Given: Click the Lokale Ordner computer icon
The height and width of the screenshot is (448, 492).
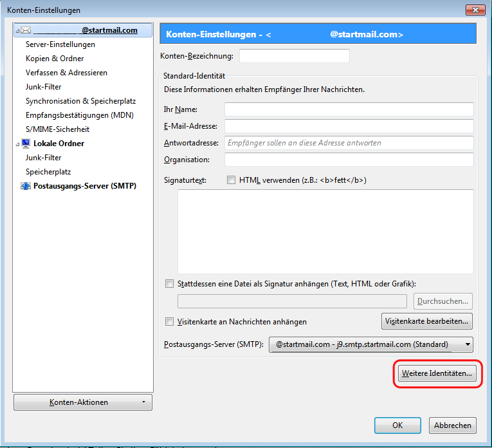Looking at the screenshot, I should (26, 144).
